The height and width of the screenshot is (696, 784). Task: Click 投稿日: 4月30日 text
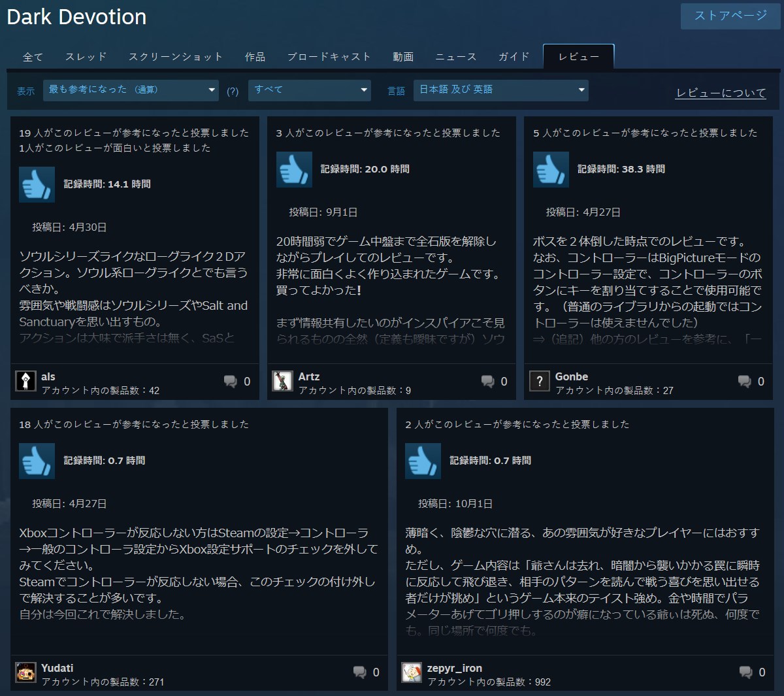[x=69, y=227]
